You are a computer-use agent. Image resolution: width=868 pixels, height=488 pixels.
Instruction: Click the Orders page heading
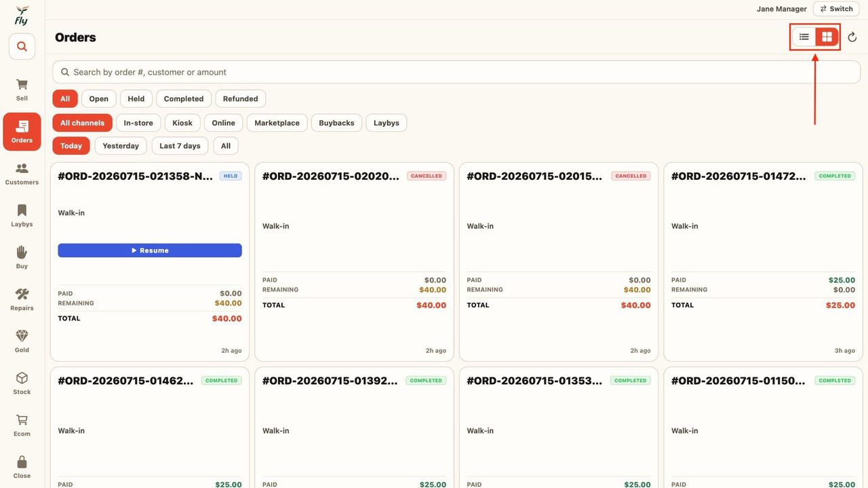point(75,37)
